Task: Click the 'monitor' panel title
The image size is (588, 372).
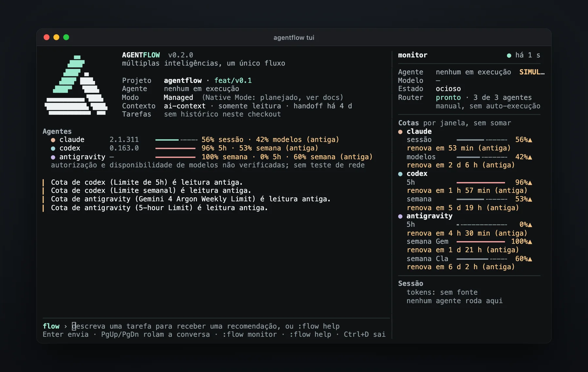Action: click(413, 55)
